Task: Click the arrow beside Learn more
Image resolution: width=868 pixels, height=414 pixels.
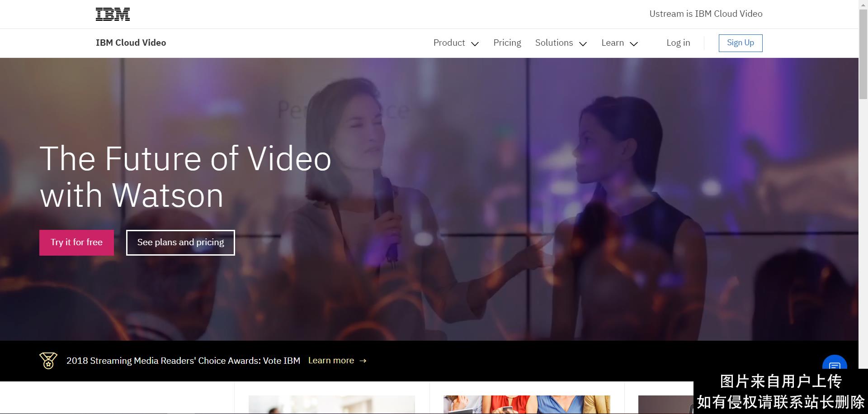Action: 363,361
